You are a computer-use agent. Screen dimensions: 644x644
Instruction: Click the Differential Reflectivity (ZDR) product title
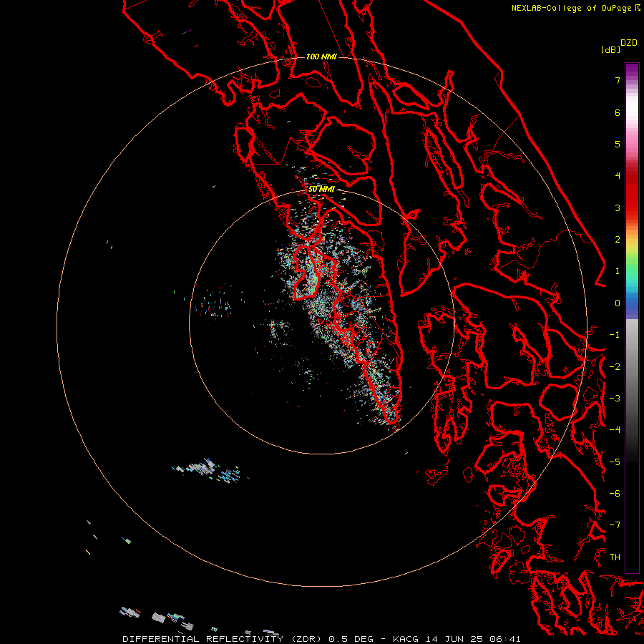coord(224,639)
